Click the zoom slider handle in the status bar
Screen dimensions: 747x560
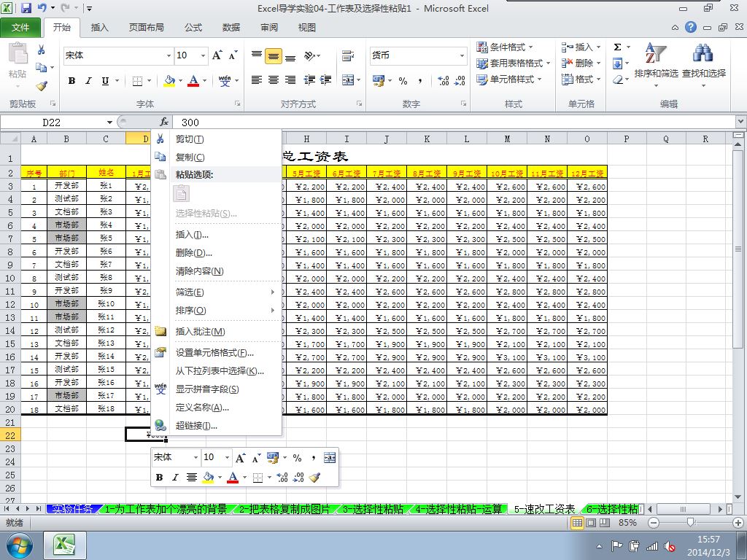click(690, 523)
